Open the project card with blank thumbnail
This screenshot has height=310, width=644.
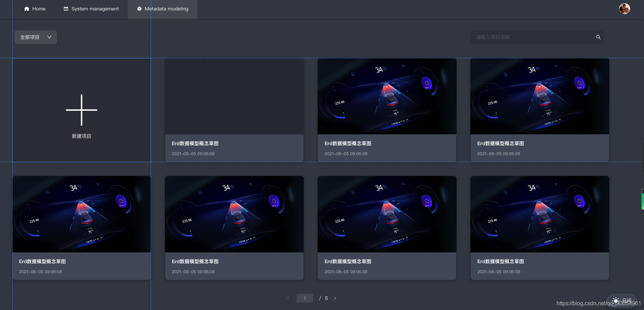coord(234,110)
